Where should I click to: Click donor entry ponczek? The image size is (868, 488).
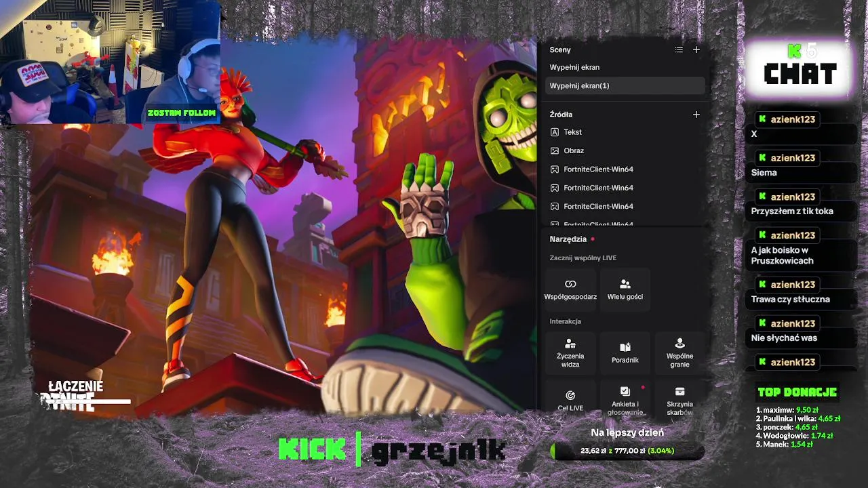tap(787, 428)
